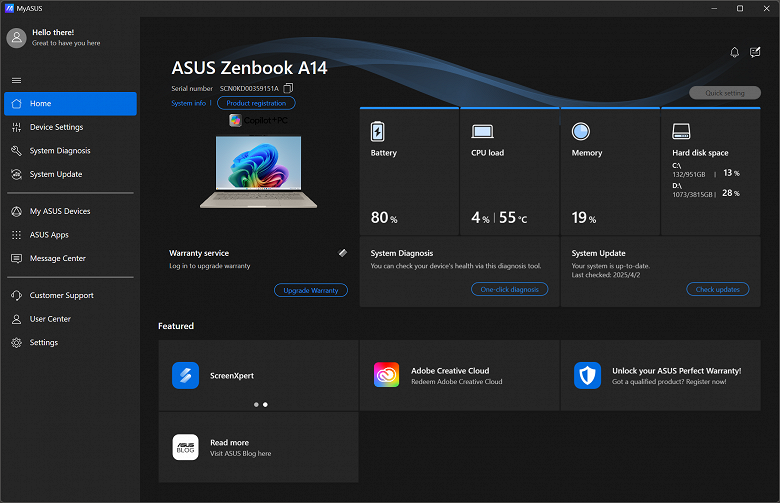Select the second carousel dot under ScreenXpert
Viewport: 780px width, 503px height.
tap(265, 404)
